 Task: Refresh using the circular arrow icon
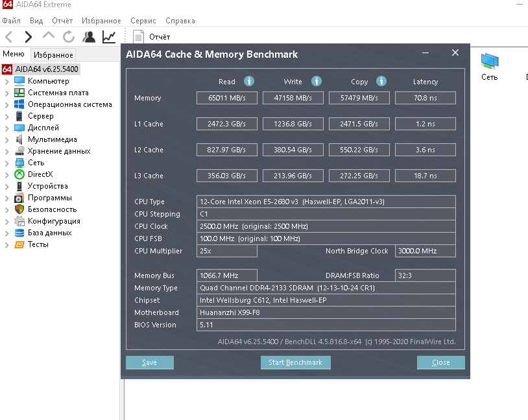pos(69,36)
